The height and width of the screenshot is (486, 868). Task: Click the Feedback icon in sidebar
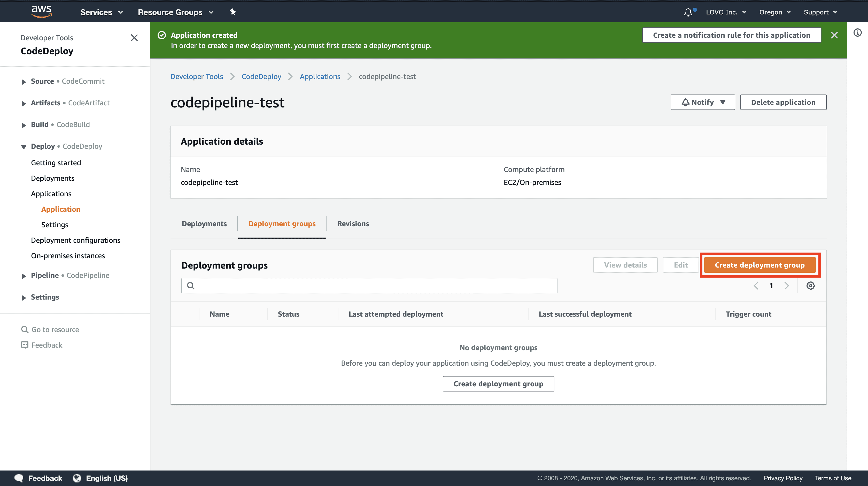tap(25, 345)
